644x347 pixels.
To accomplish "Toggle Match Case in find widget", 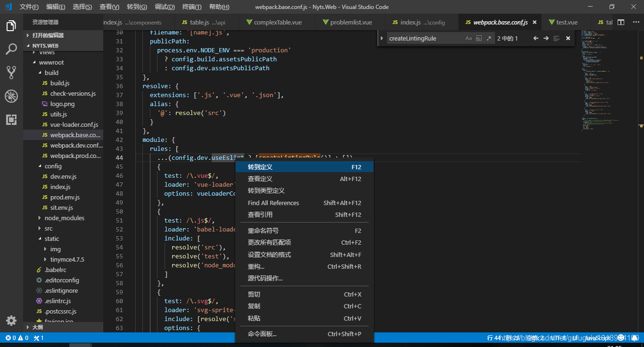I will (469, 38).
